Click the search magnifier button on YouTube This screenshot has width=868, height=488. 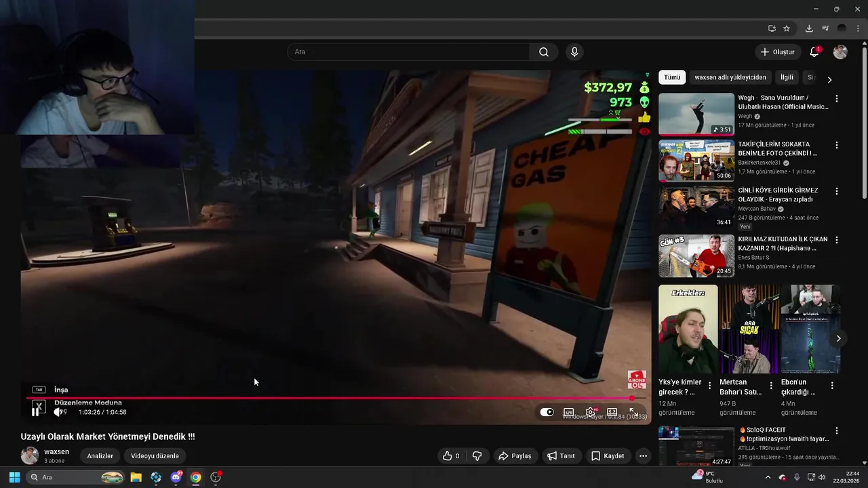tap(544, 52)
